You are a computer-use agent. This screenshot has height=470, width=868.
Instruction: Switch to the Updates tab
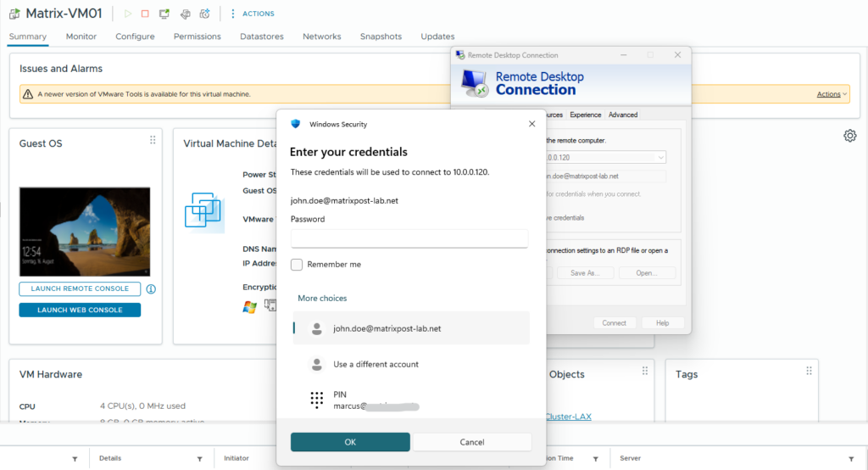[437, 36]
